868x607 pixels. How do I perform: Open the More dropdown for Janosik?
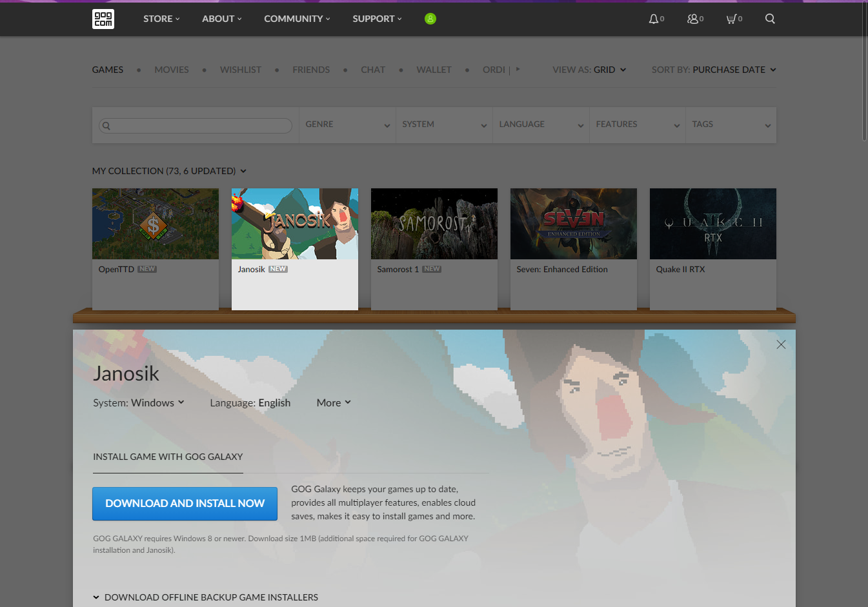coord(334,403)
